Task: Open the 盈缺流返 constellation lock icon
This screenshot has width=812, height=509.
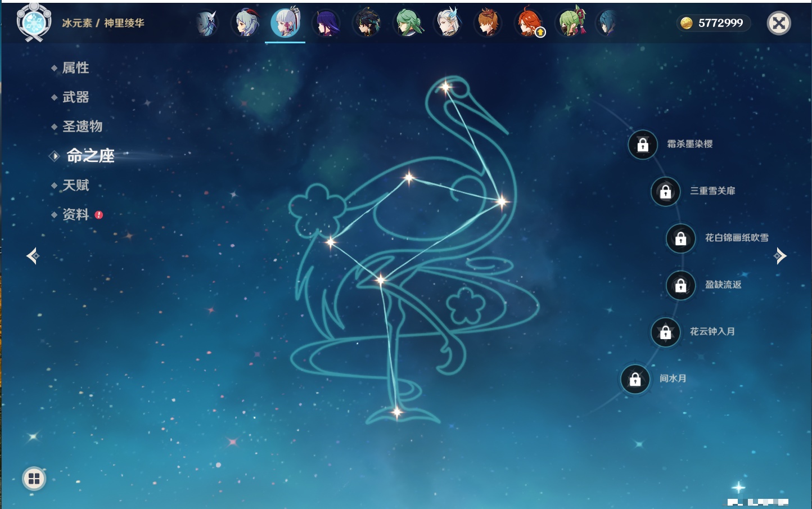Action: pos(680,285)
